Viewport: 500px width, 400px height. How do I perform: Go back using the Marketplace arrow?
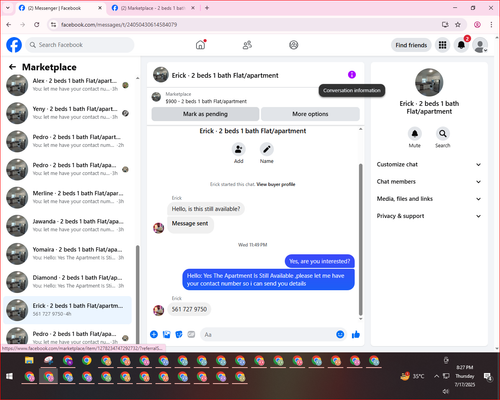point(12,67)
